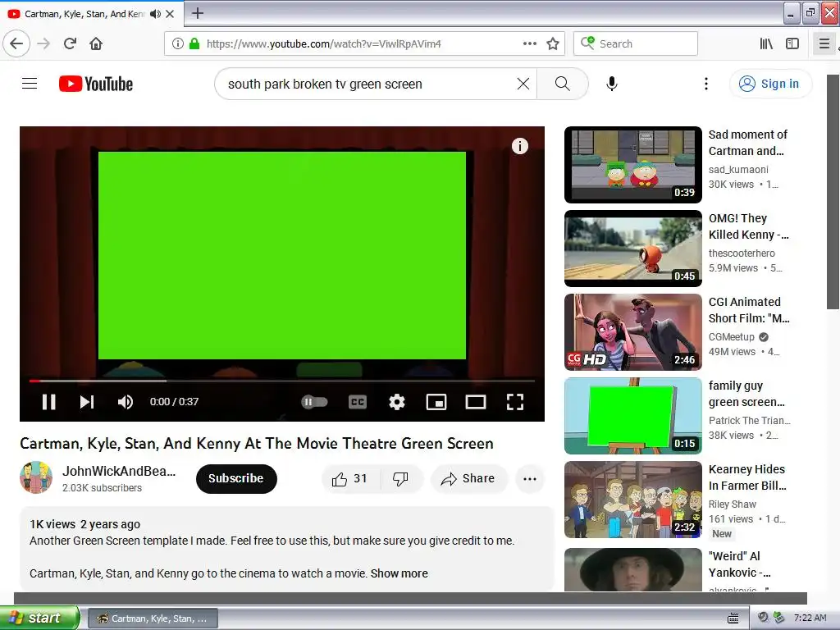The height and width of the screenshot is (630, 840).
Task: Open Firefox Library icon
Action: pyautogui.click(x=766, y=43)
